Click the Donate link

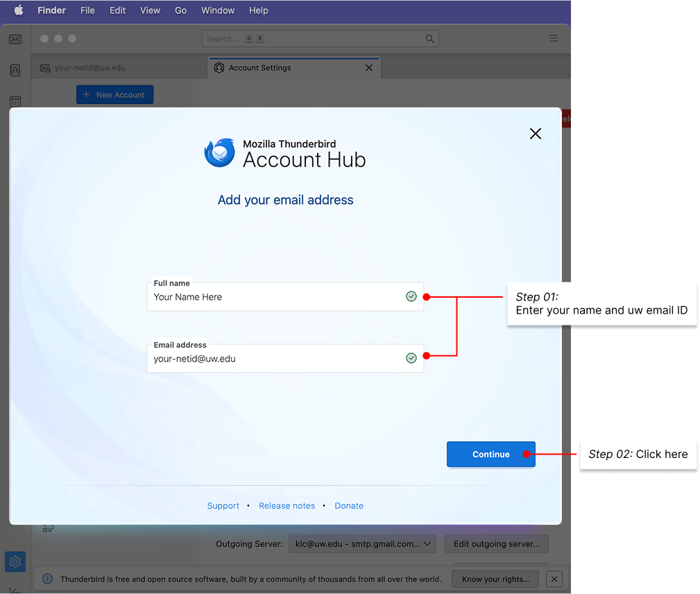coord(349,505)
